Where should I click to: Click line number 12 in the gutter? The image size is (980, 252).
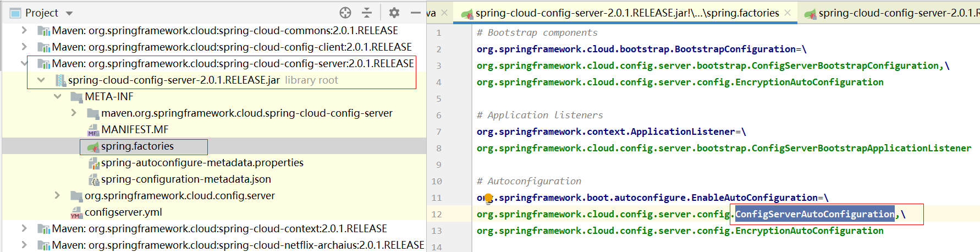[437, 214]
